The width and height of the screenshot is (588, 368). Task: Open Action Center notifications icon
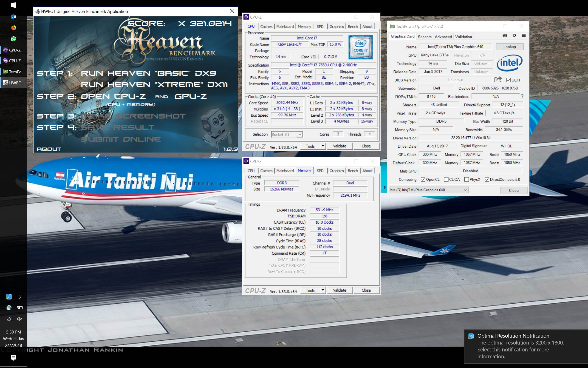point(14,357)
